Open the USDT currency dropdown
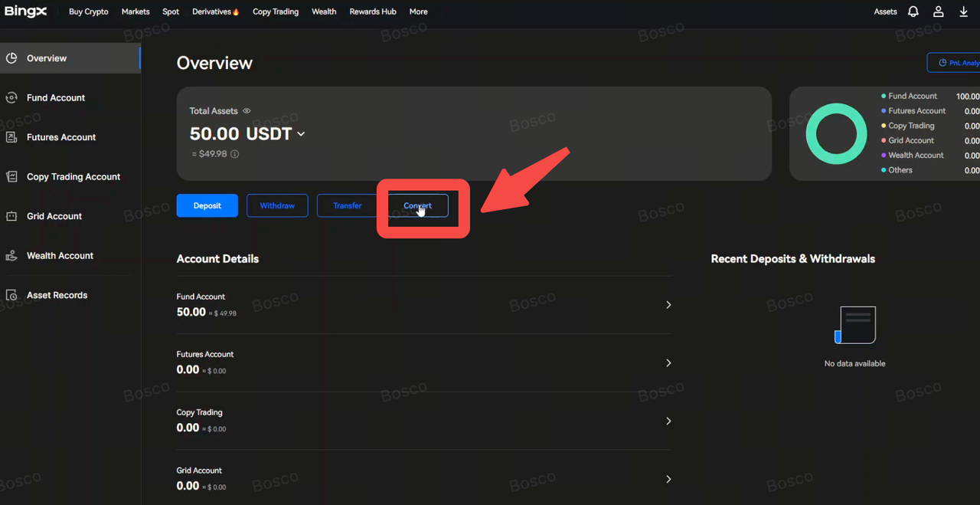 [x=301, y=134]
